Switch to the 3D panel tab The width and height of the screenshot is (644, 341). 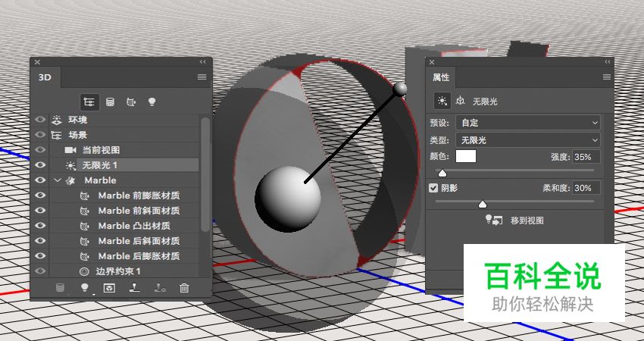(45, 77)
